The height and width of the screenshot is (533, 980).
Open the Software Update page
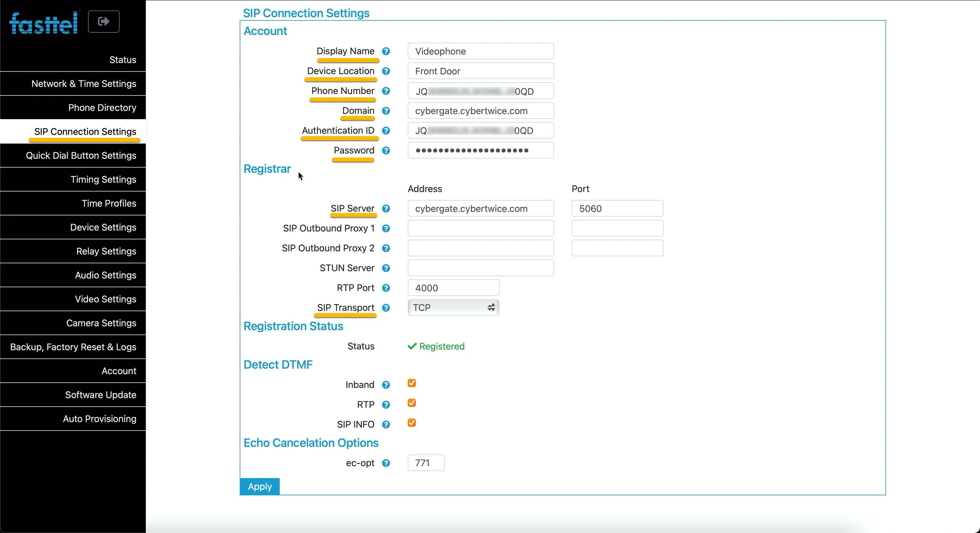tap(73, 395)
